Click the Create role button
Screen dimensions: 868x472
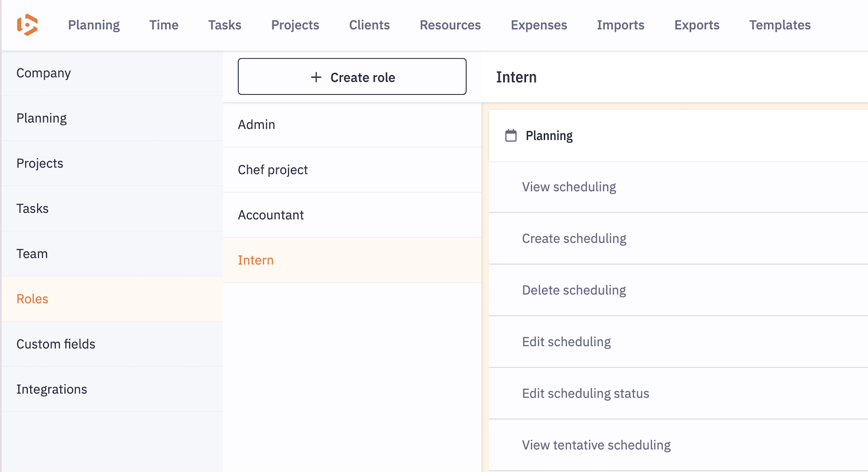352,77
